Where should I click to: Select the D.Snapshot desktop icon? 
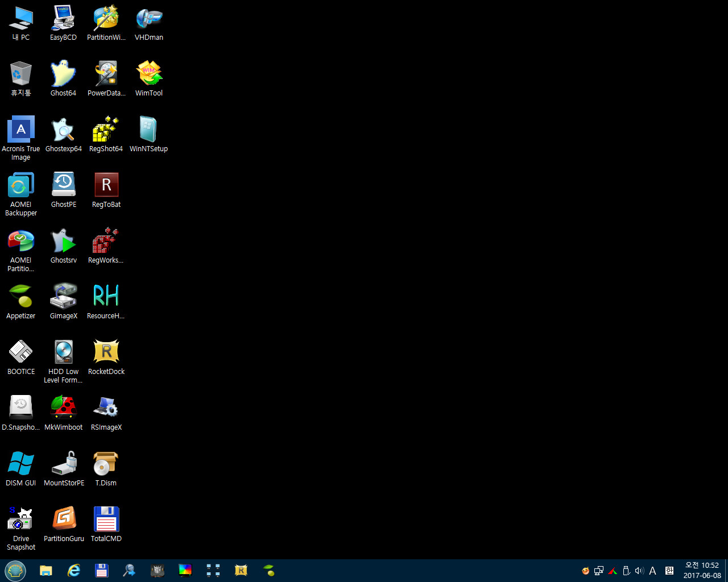point(21,413)
